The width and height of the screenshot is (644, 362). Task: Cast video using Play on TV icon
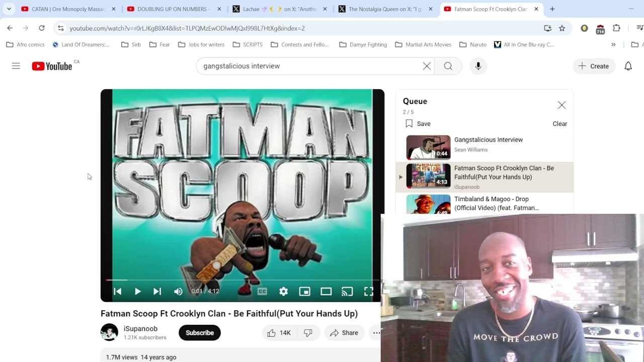(347, 291)
